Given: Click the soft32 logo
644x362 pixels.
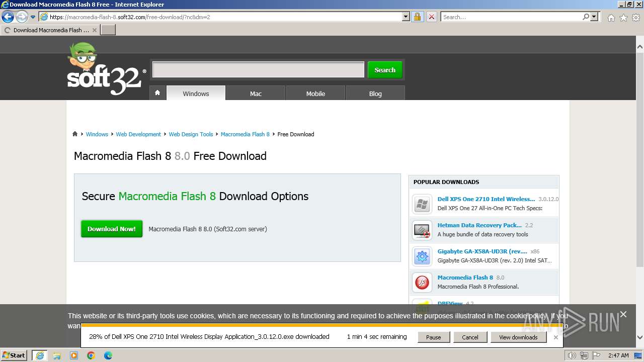Looking at the screenshot, I should click(106, 69).
